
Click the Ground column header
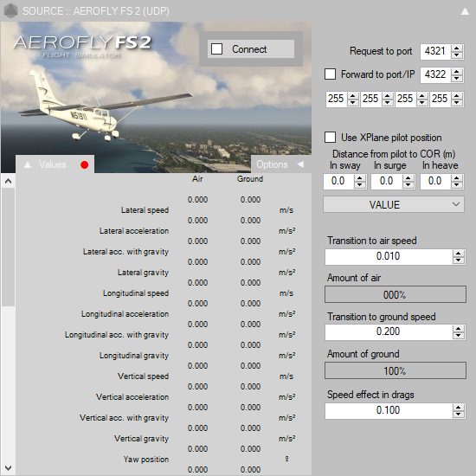(250, 179)
